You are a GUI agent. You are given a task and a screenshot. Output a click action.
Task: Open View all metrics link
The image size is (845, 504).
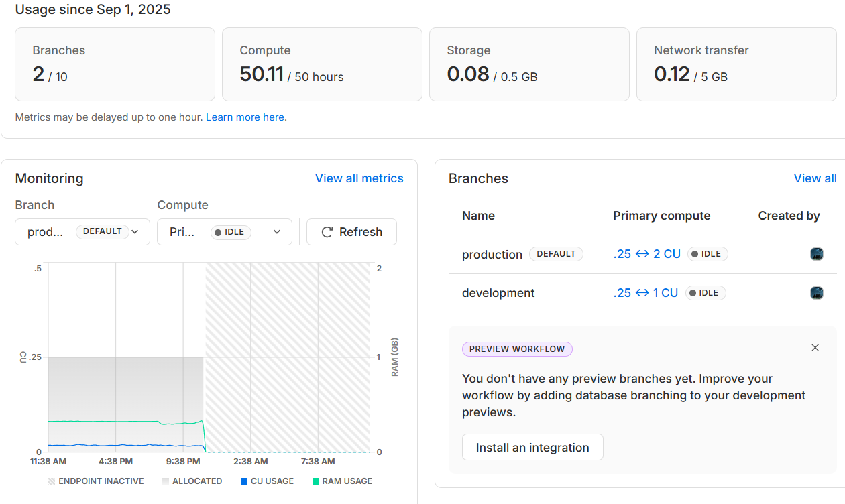[359, 178]
